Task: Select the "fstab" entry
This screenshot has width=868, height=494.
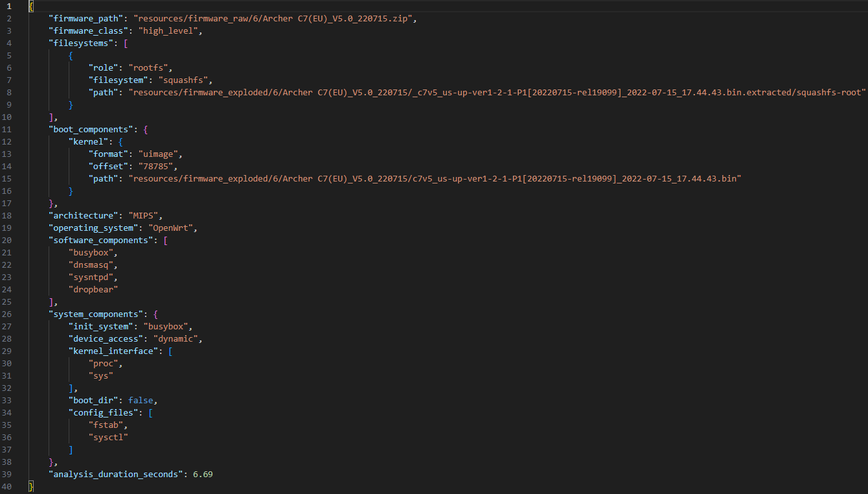Action: tap(106, 425)
